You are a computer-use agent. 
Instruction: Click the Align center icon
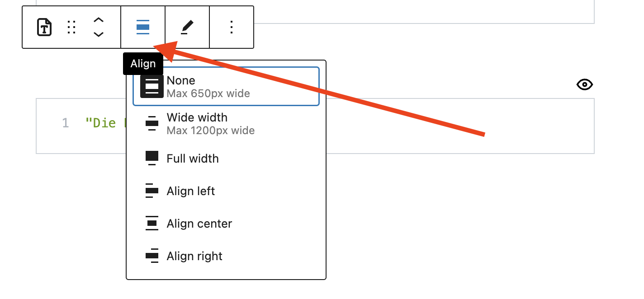coord(152,223)
